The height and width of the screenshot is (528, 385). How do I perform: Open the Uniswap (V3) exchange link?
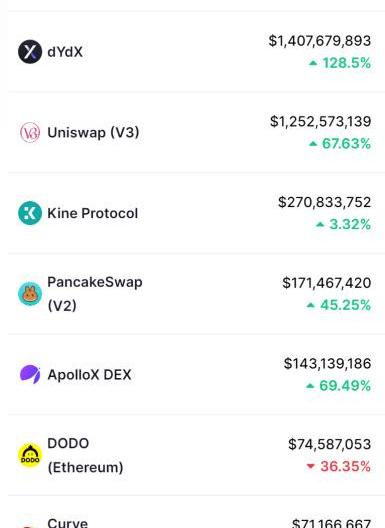[93, 132]
